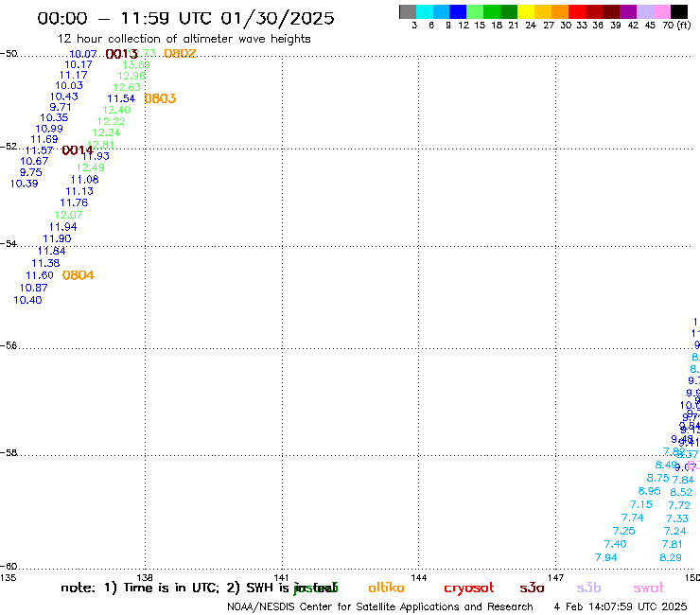700x615 pixels.
Task: Click the date title '00:00 – 11:59 UTC 01/30/2025'
Action: tap(185, 18)
